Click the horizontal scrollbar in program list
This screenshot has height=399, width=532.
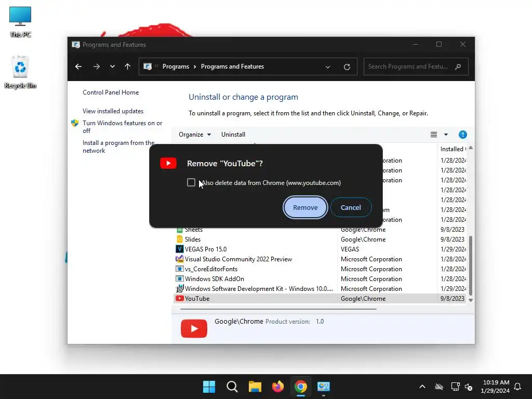point(278,309)
